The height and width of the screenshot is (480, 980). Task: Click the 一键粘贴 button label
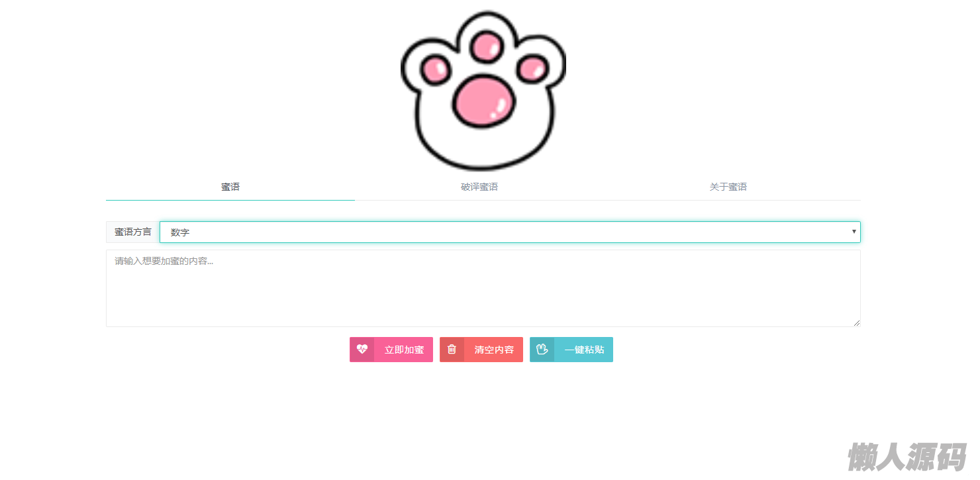[x=584, y=350]
